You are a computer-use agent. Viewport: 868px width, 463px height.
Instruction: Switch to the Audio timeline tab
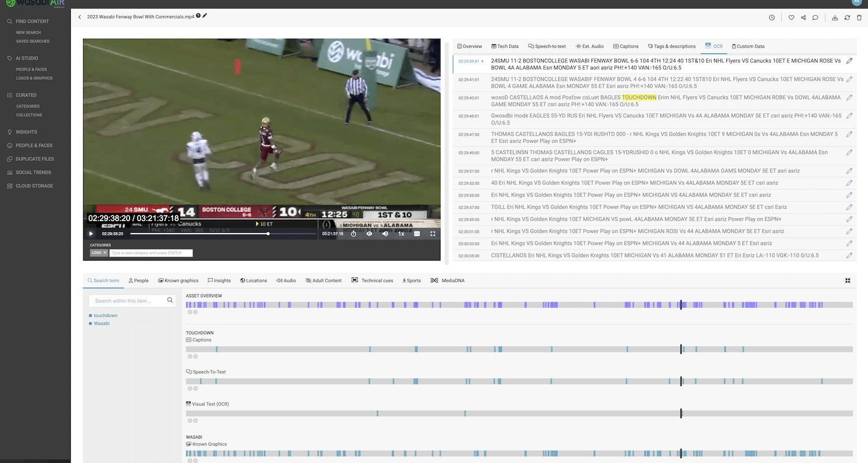286,281
